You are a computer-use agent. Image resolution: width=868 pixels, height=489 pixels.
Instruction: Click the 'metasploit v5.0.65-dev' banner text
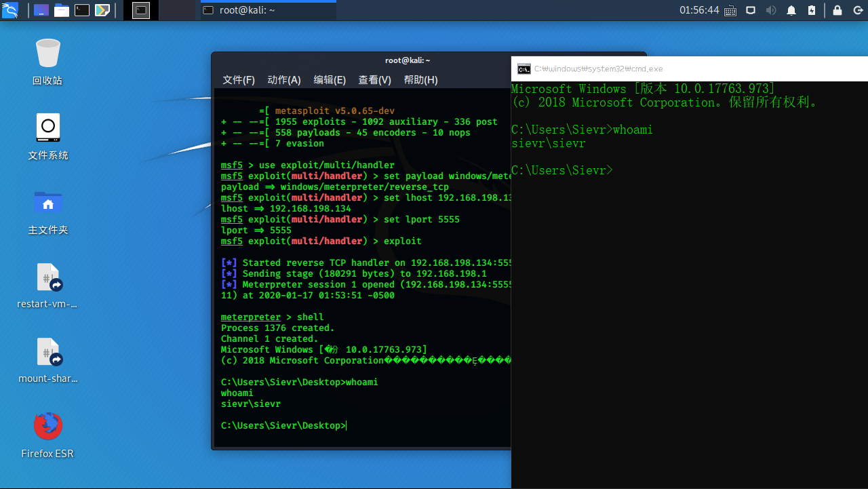pyautogui.click(x=335, y=111)
